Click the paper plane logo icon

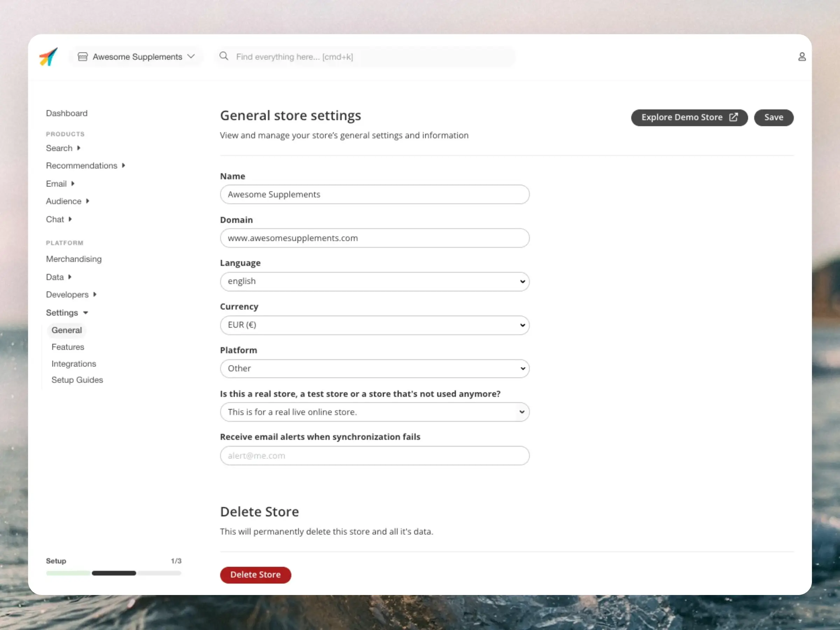click(48, 57)
